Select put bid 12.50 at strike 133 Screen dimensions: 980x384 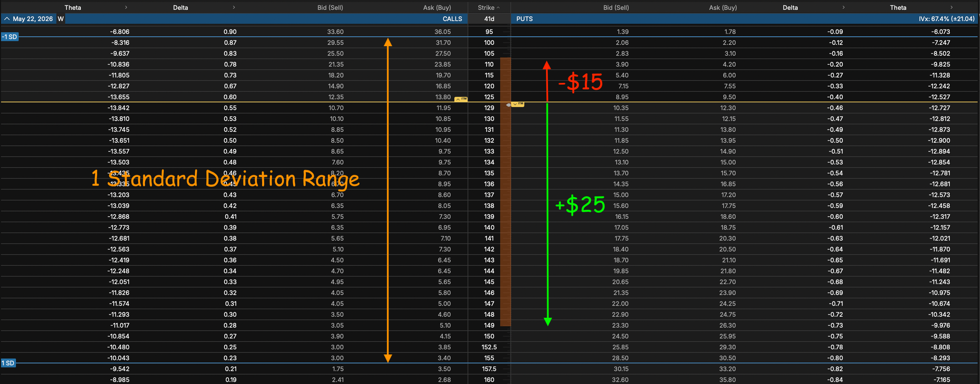tap(621, 152)
